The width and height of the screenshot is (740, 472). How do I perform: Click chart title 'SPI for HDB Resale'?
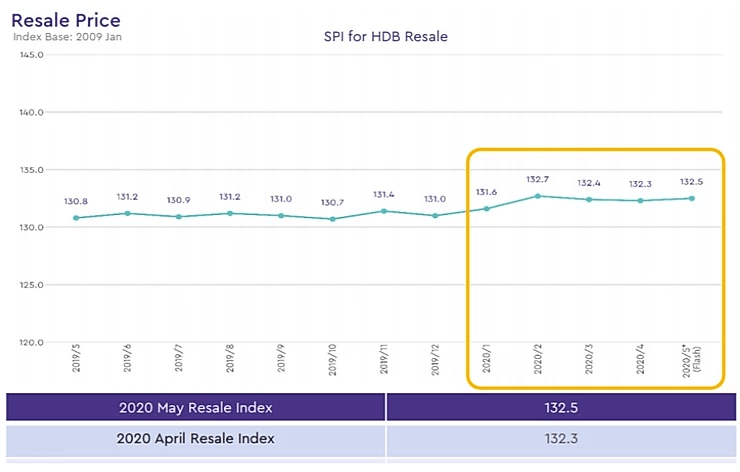(x=386, y=36)
